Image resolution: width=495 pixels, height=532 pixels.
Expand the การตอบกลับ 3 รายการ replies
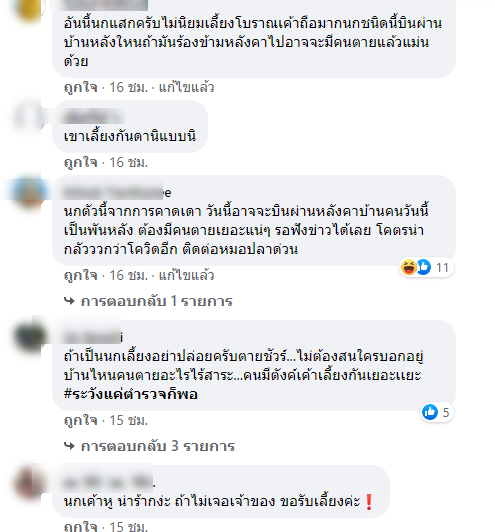[x=158, y=446]
